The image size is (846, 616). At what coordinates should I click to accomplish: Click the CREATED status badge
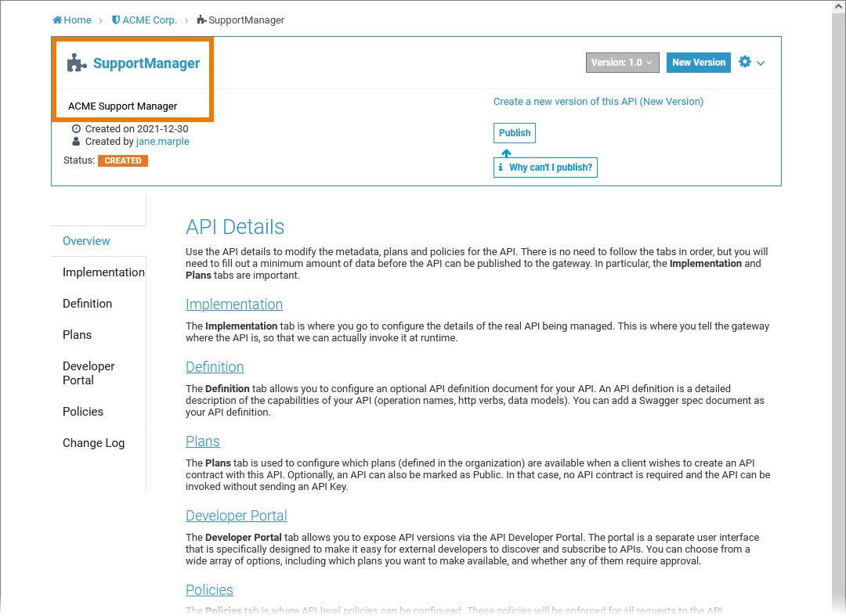click(x=123, y=160)
